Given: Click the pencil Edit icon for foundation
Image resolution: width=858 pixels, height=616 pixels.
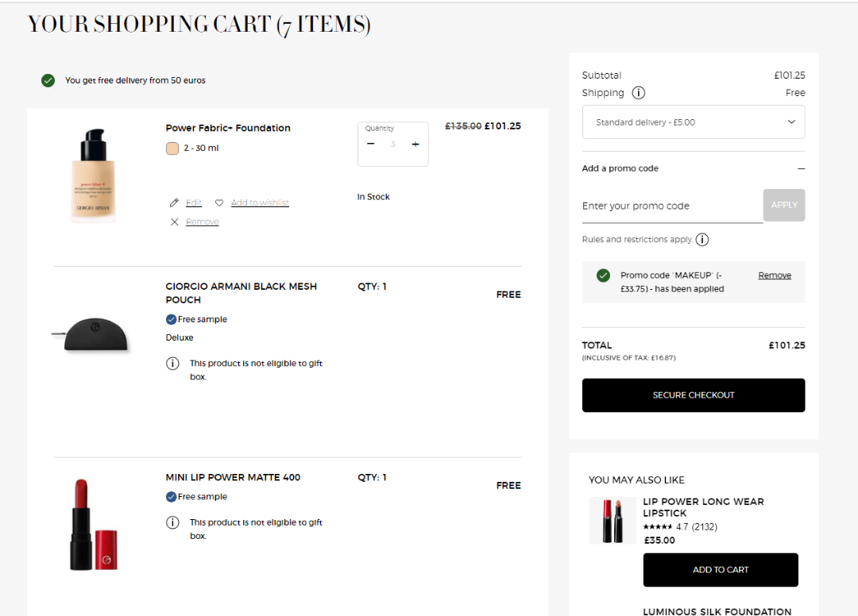Looking at the screenshot, I should (x=175, y=202).
